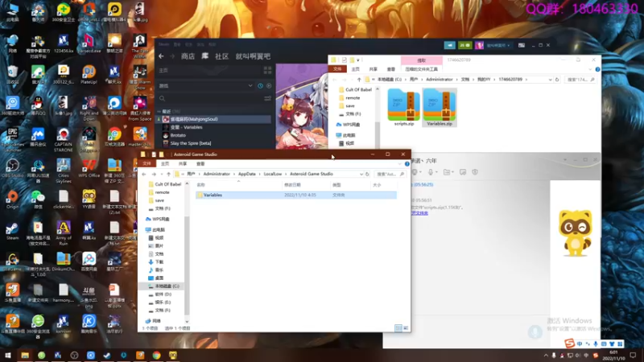The width and height of the screenshot is (644, 362).
Task: Switch Steam to Big Picture mode icon
Action: point(521,45)
